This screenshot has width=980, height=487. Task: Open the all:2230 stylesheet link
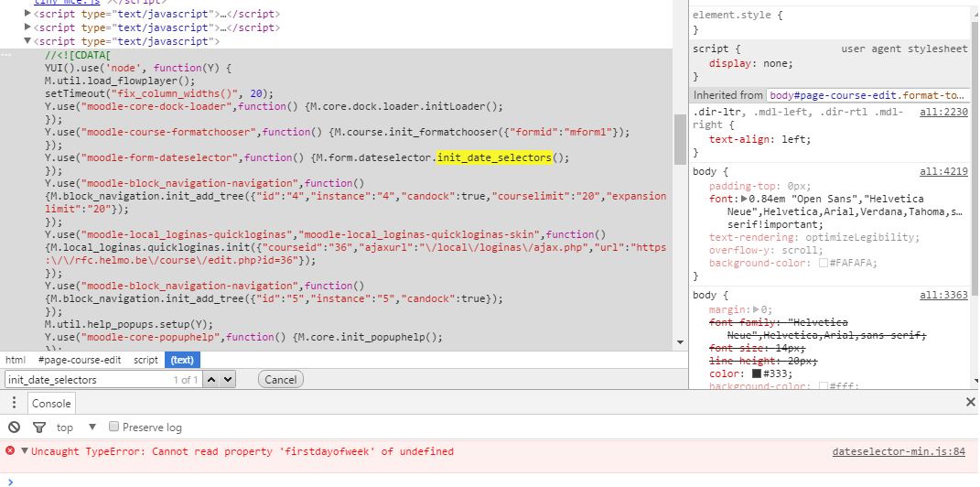point(943,112)
